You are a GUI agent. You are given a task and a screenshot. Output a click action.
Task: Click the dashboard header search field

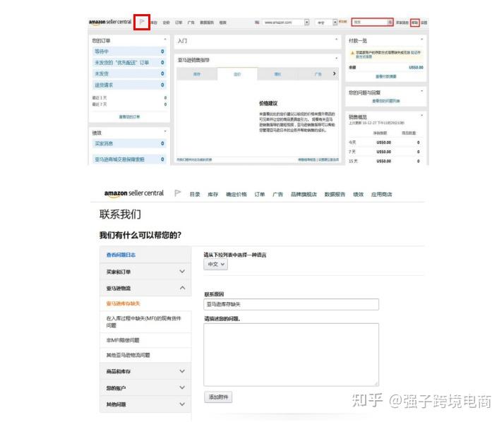tap(369, 22)
